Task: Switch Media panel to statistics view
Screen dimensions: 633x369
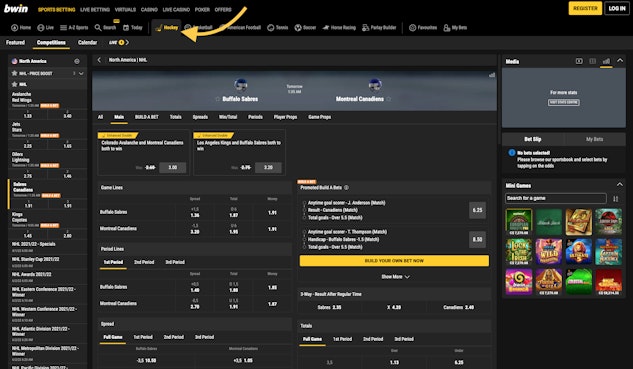Action: (x=606, y=61)
